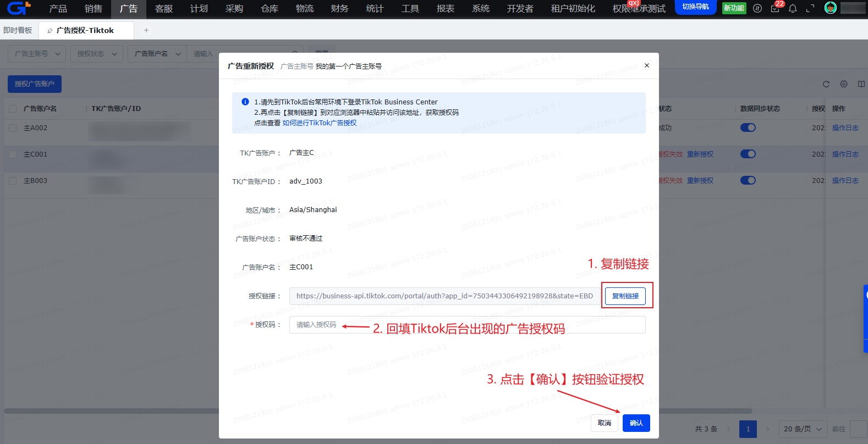Screen dimensions: 868x444
Task: Open the 报表 menu
Action: 446,9
